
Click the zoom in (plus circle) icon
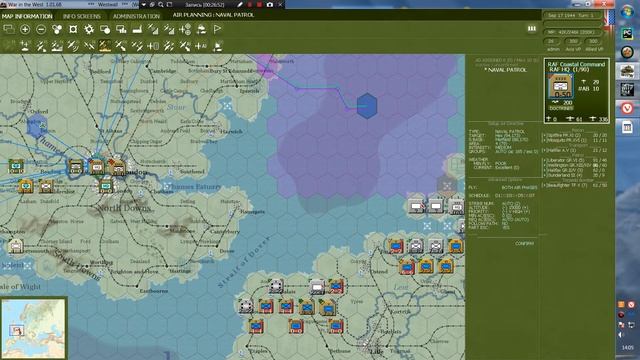pyautogui.click(x=25, y=29)
